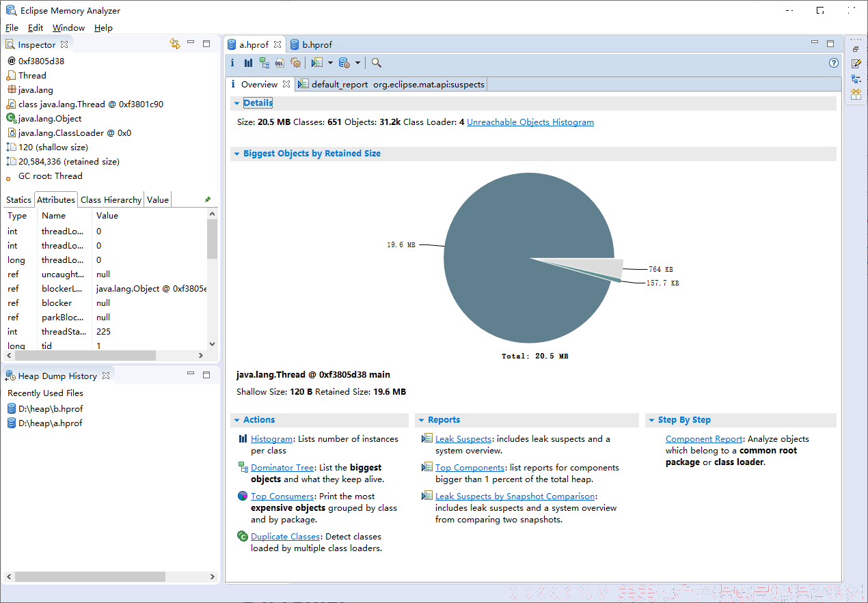The width and height of the screenshot is (868, 603).
Task: Open Dominator Tree from the toolbar icon
Action: pyautogui.click(x=264, y=63)
